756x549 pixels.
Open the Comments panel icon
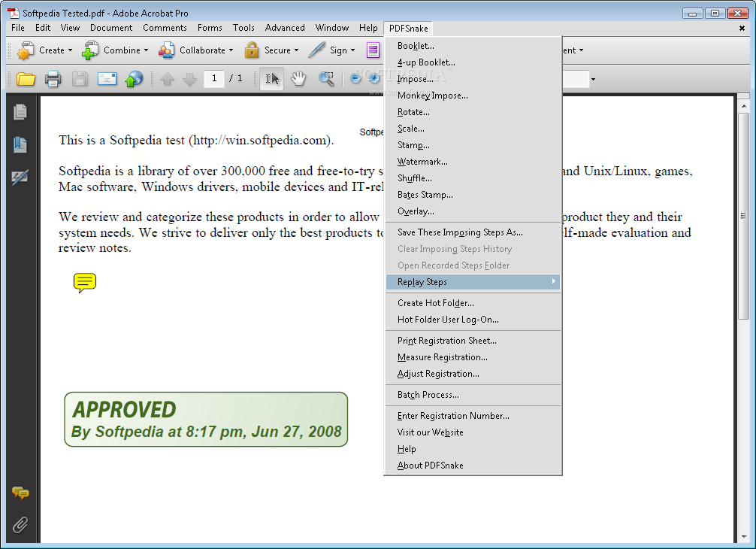[20, 493]
